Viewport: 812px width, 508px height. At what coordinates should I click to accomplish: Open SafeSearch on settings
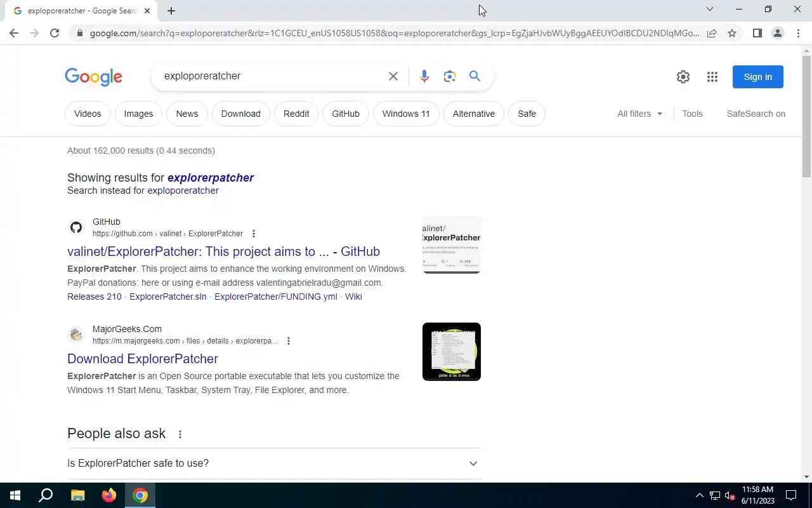coord(756,114)
